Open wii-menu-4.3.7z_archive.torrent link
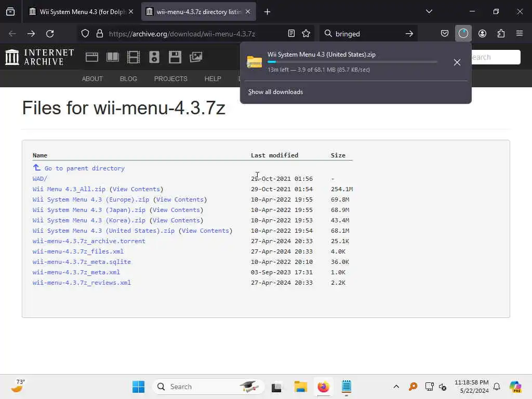The width and height of the screenshot is (532, 399). [89, 241]
